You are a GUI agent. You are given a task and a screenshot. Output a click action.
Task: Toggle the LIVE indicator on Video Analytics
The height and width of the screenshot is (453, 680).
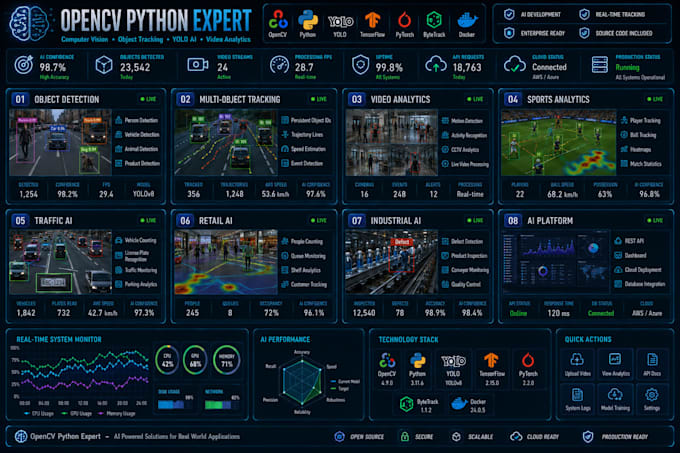point(475,99)
